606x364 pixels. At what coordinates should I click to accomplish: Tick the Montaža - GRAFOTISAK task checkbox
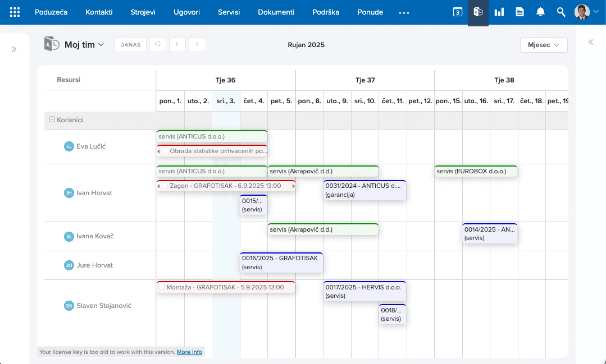(162, 288)
